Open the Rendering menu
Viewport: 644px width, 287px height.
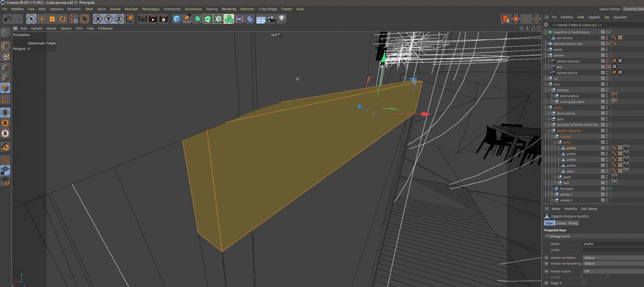point(229,9)
